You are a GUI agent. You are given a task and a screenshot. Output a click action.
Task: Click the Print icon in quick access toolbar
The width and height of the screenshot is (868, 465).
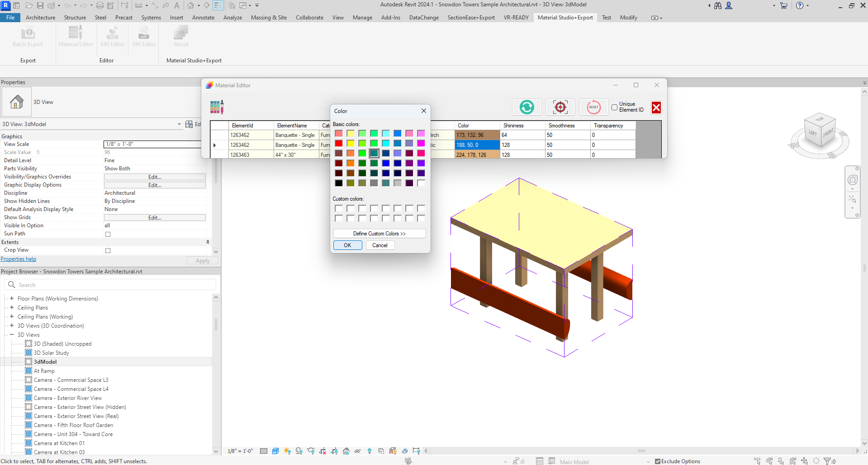(x=100, y=5)
